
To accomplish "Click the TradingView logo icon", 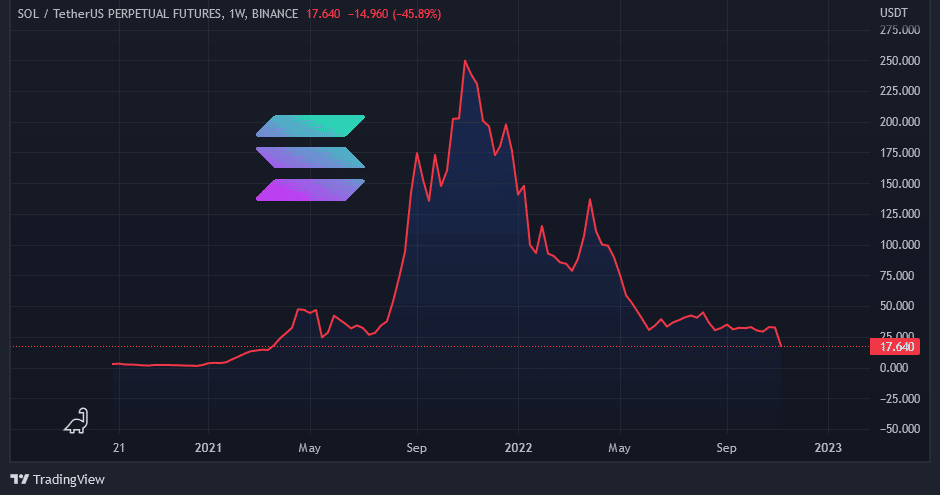I will click(19, 480).
